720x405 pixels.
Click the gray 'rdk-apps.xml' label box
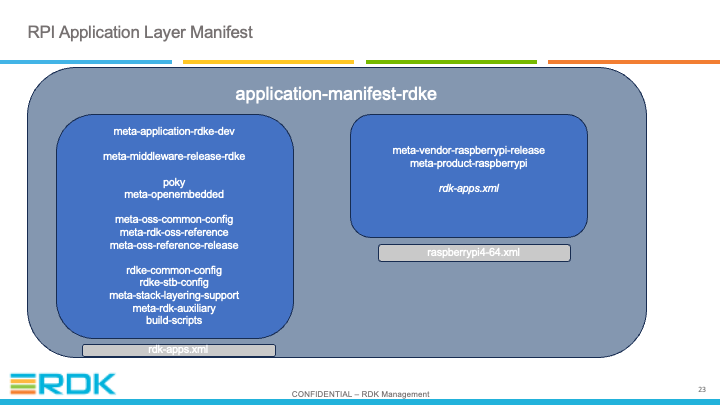[179, 350]
